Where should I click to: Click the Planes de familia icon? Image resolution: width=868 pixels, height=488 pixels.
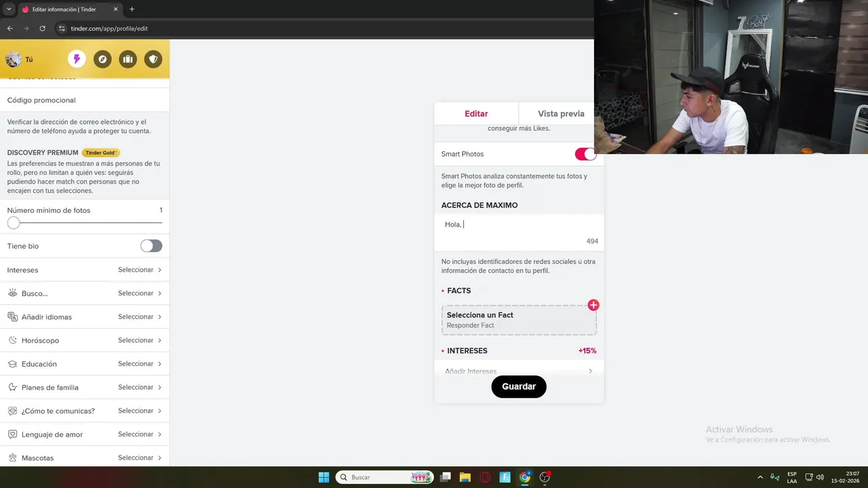click(12, 387)
